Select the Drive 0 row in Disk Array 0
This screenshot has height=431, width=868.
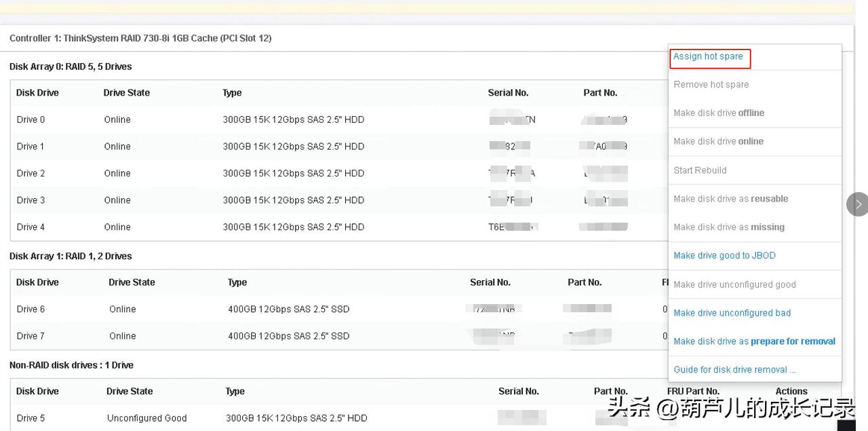[31, 119]
